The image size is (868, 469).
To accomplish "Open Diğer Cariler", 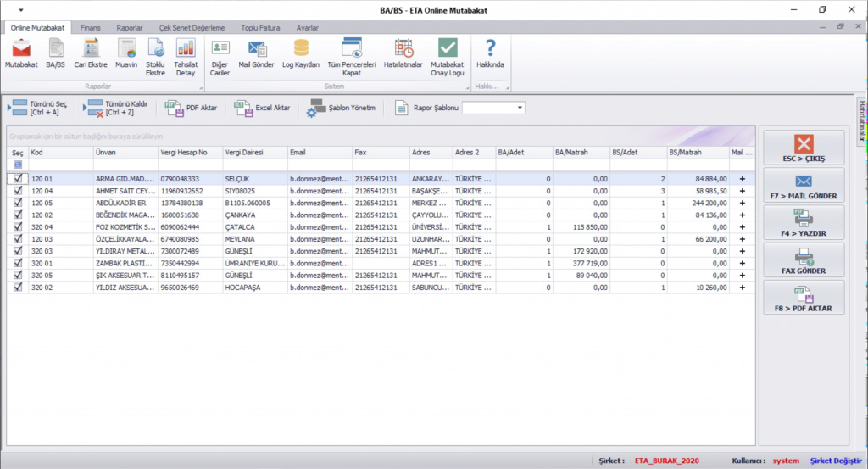I will tap(220, 57).
